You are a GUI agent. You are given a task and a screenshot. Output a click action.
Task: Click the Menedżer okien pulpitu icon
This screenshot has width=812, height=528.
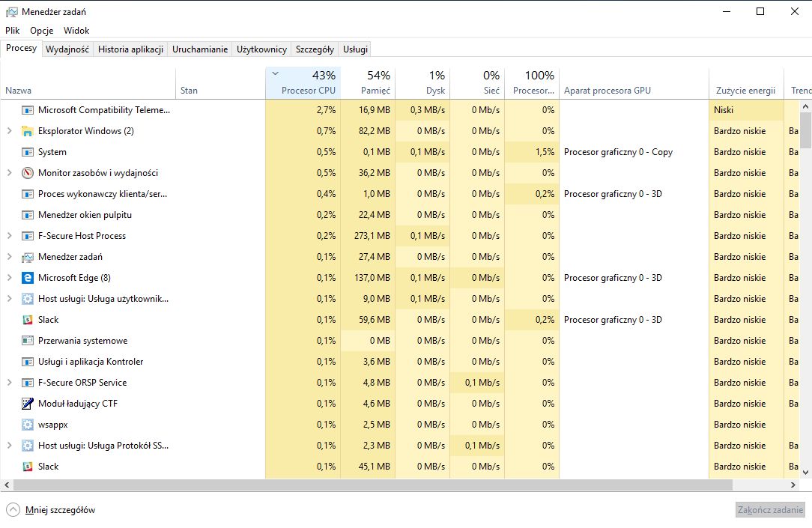pos(28,215)
